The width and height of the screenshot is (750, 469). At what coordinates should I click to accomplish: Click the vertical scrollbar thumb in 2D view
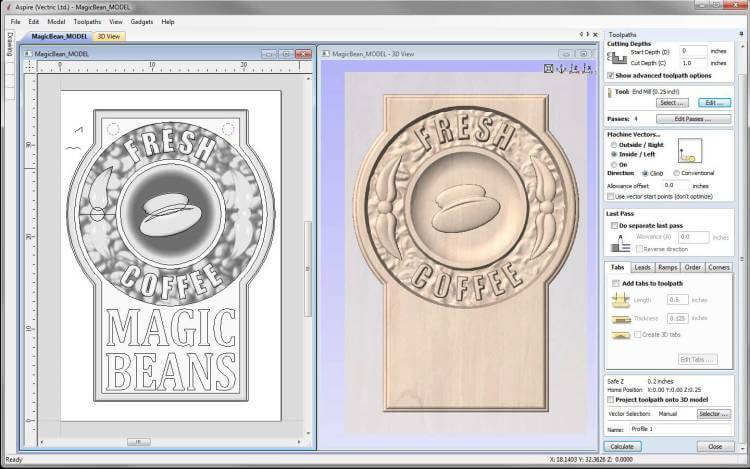309,268
